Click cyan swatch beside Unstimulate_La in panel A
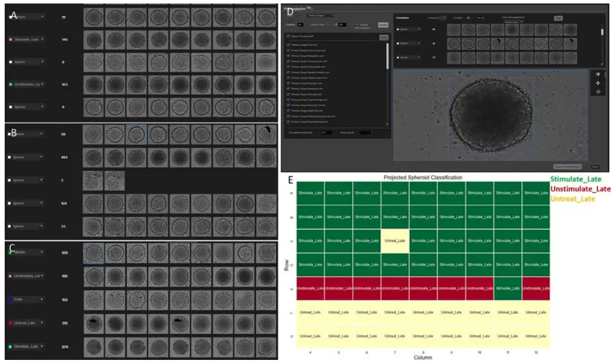 pyautogui.click(x=11, y=85)
